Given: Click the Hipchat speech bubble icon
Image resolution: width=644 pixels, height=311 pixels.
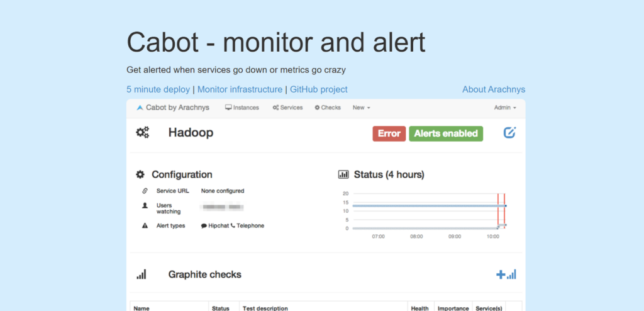Looking at the screenshot, I should coord(204,226).
